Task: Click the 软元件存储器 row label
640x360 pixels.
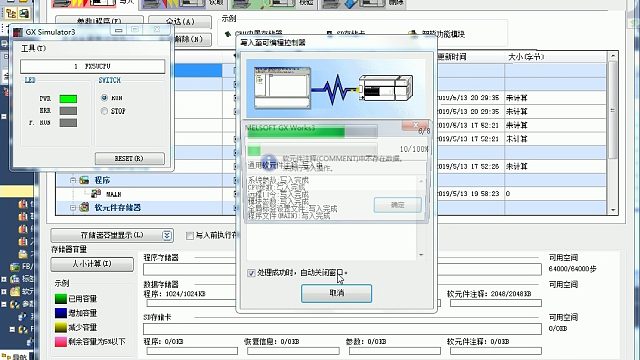Action: pyautogui.click(x=118, y=207)
